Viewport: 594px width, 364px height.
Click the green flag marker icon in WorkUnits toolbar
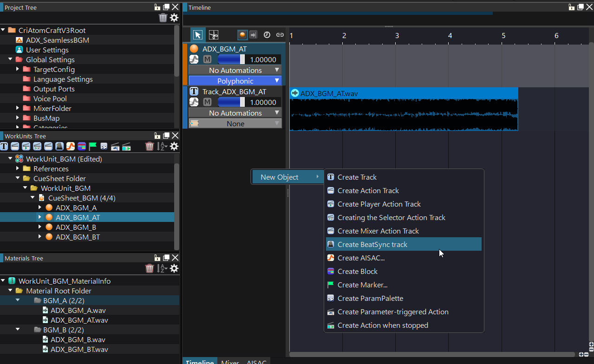click(x=93, y=146)
